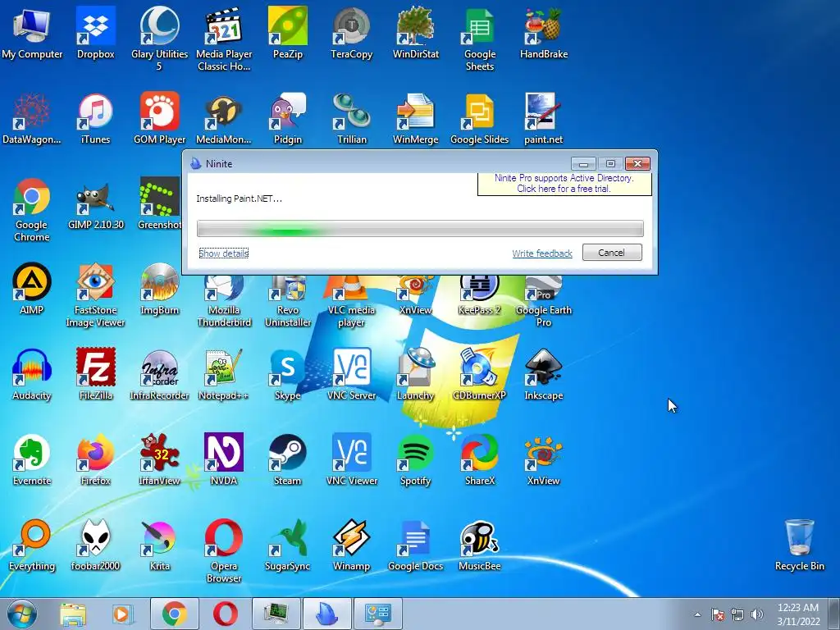840x630 pixels.
Task: Select the Notepad++ desktop icon
Action: click(x=223, y=374)
